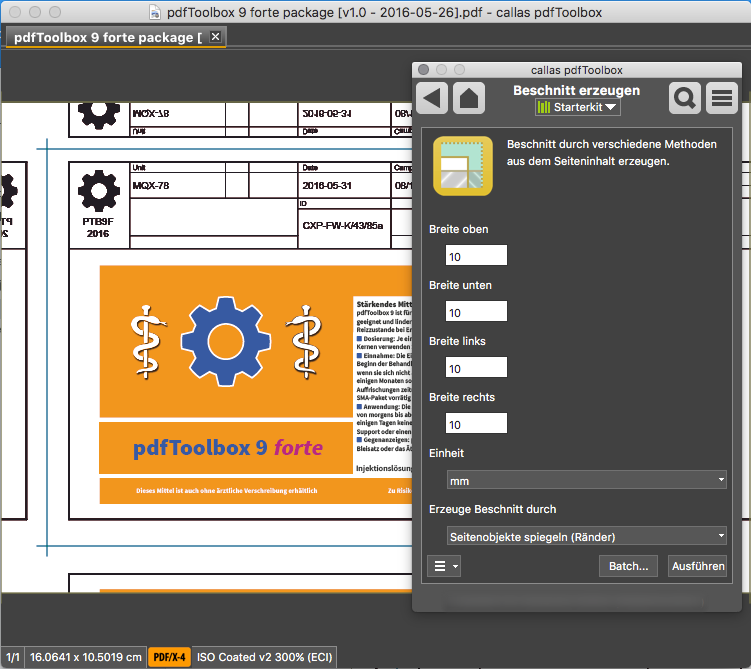Click the Breite unten input field
The height and width of the screenshot is (669, 751).
pyautogui.click(x=476, y=311)
